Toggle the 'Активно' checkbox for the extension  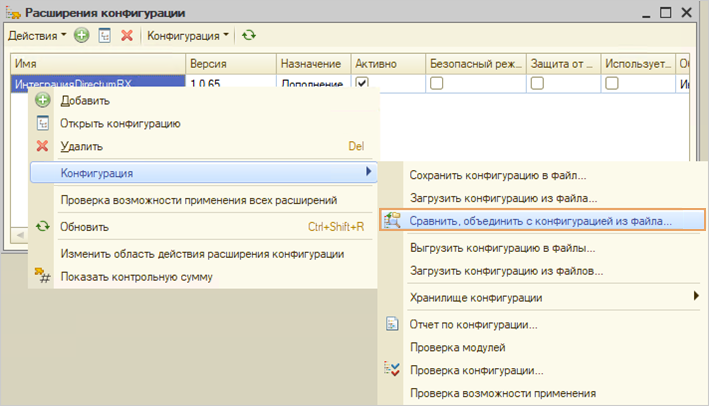coord(362,84)
